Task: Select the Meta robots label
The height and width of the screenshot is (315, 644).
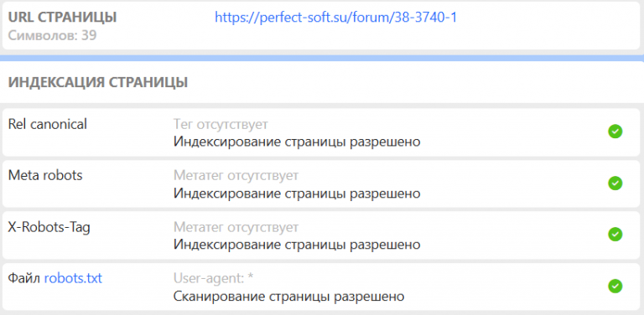Action: pos(45,176)
